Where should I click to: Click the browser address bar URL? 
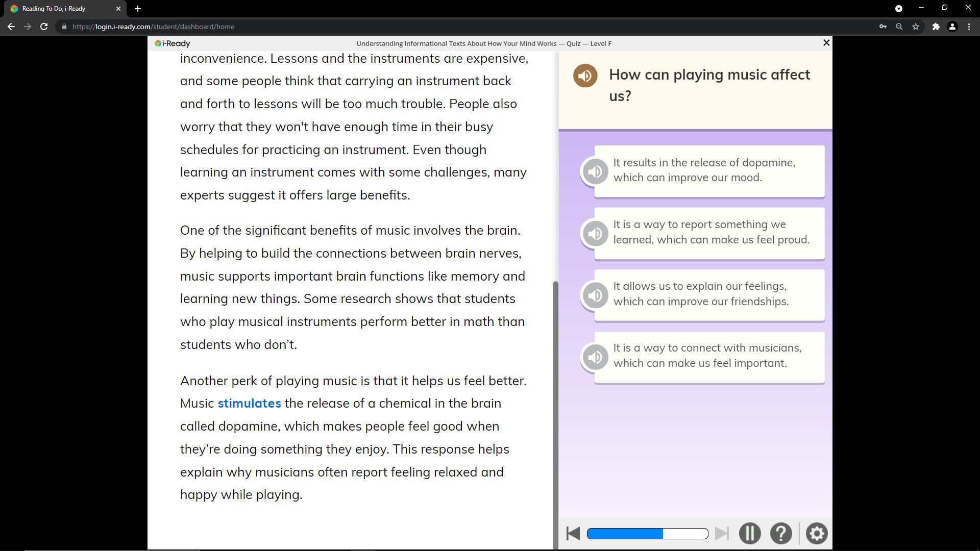point(153,27)
